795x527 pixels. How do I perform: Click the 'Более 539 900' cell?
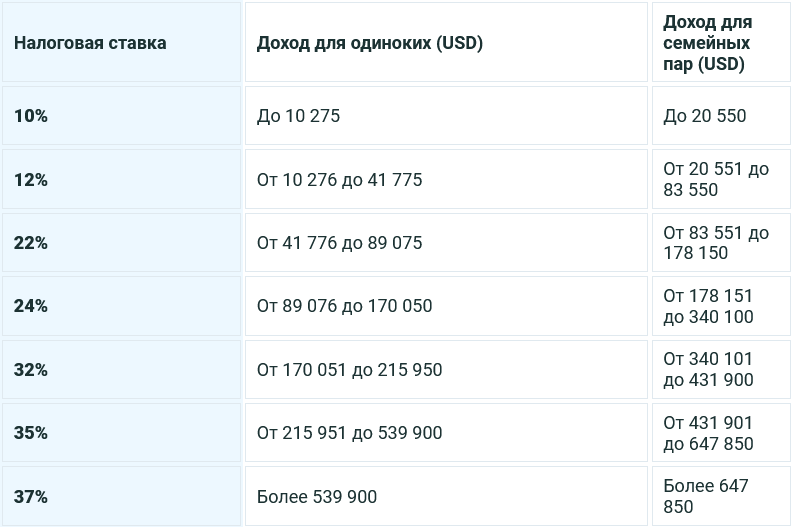(317, 497)
